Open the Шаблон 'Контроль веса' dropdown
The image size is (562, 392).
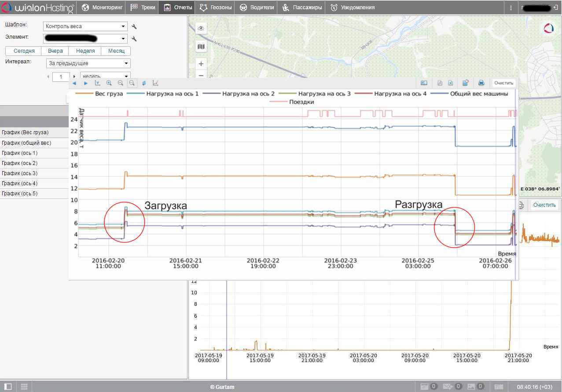tap(85, 26)
